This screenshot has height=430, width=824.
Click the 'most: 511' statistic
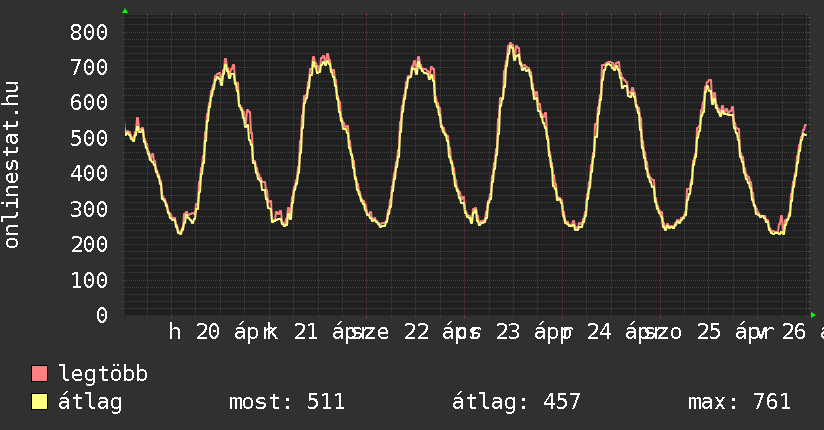click(287, 403)
